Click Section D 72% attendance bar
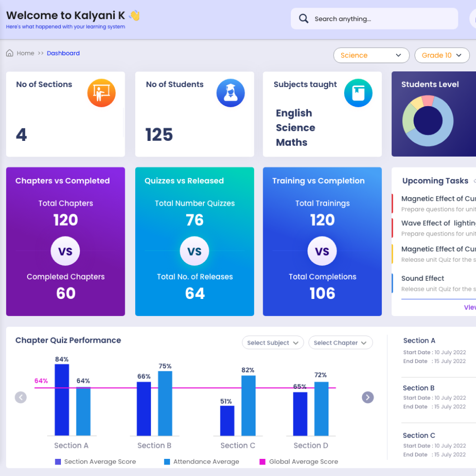The height and width of the screenshot is (476, 476). [321, 409]
